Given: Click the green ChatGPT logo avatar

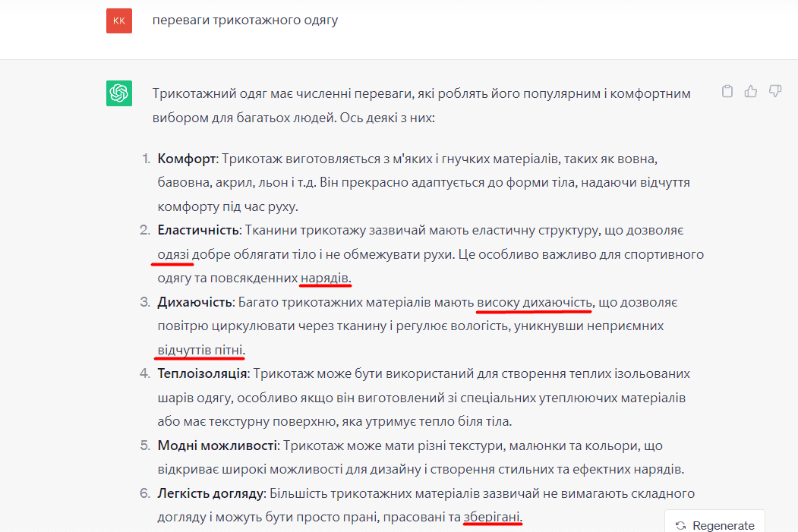Looking at the screenshot, I should 119,93.
